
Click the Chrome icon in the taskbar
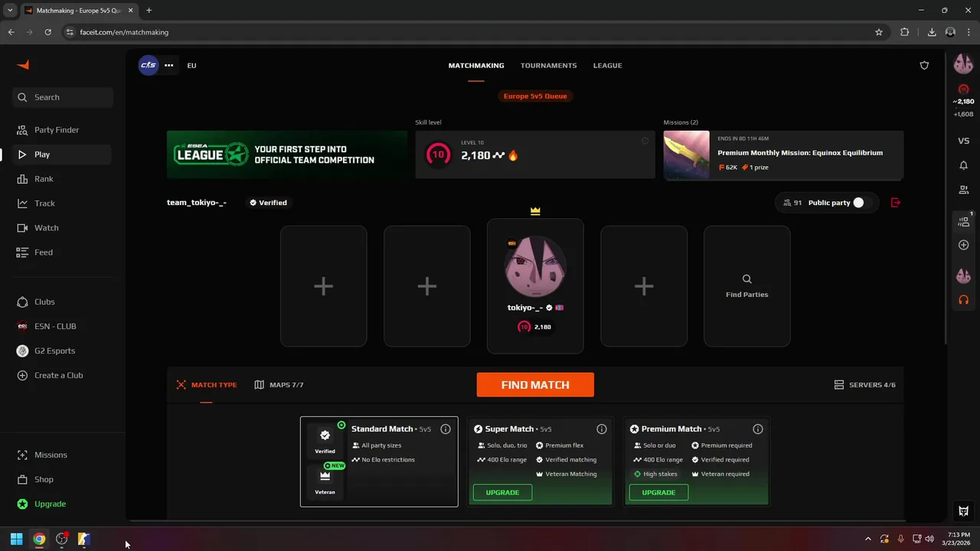39,539
